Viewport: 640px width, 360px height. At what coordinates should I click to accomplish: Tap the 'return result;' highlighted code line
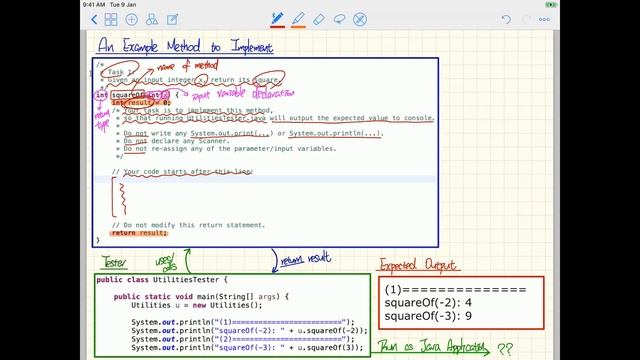[139, 233]
